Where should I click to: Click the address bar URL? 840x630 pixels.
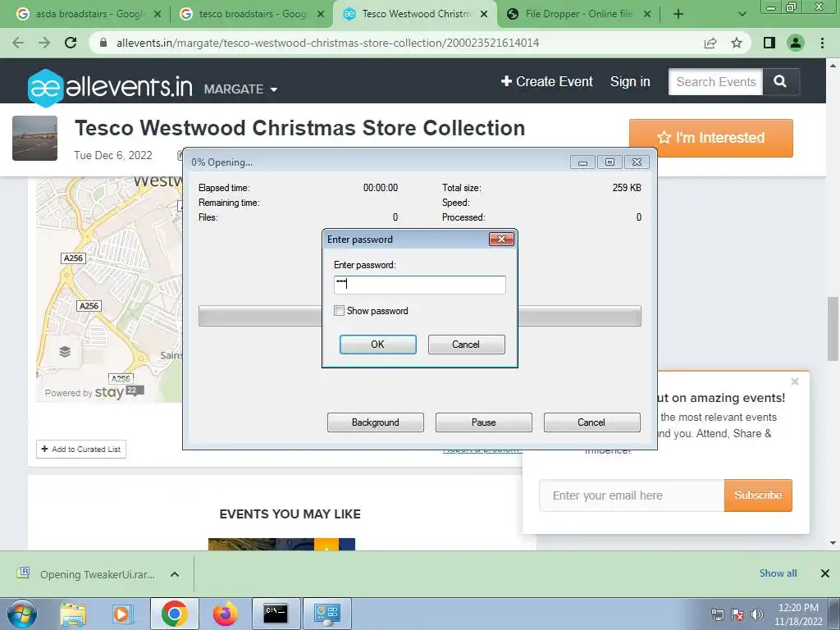[327, 43]
